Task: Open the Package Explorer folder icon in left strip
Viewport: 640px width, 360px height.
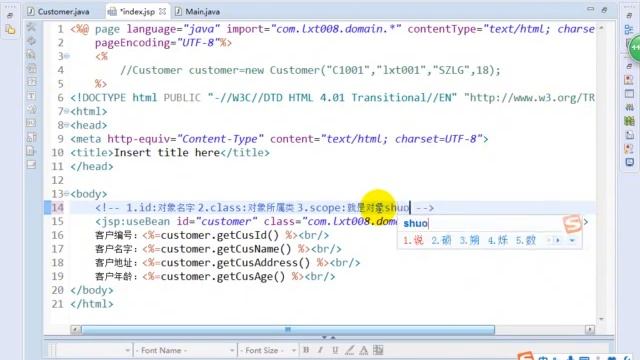Action: point(10,30)
